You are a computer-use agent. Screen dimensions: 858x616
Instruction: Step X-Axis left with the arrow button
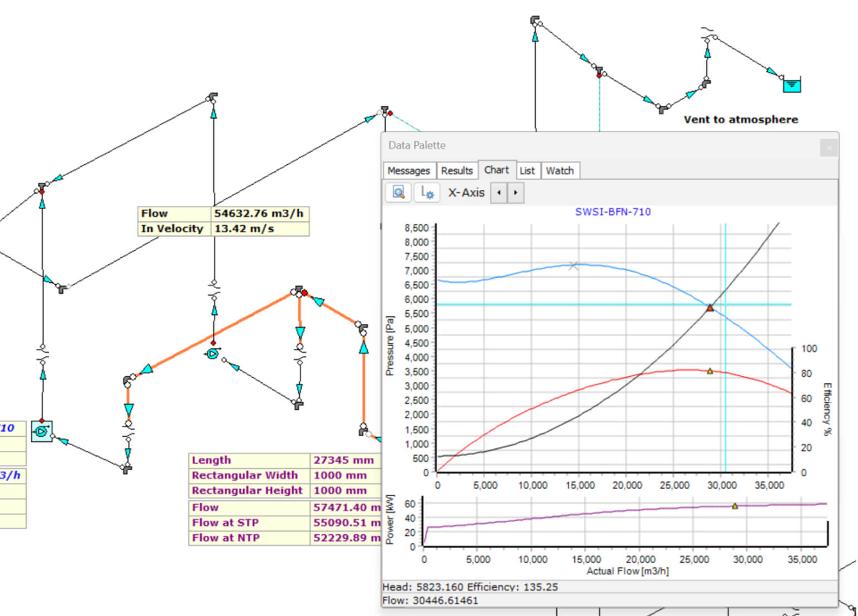point(499,193)
